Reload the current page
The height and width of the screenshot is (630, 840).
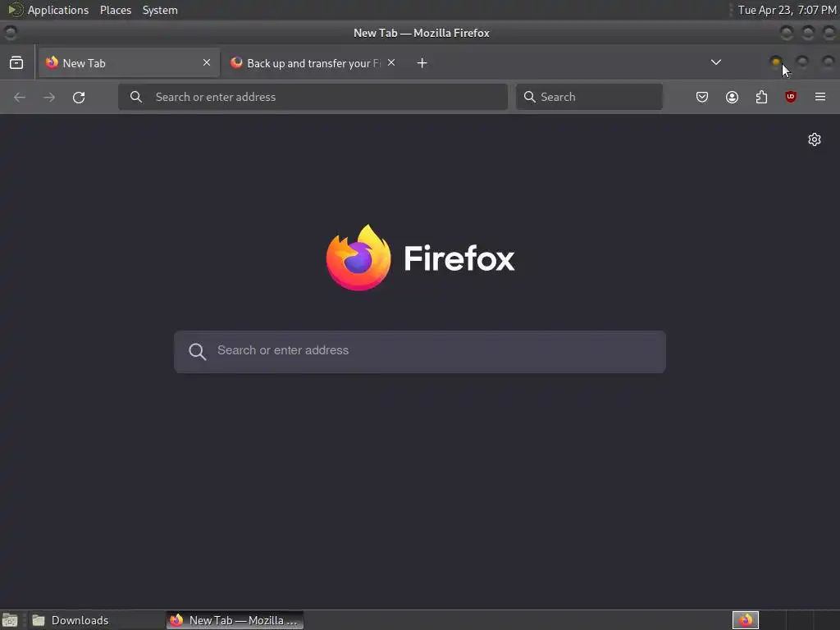click(79, 97)
